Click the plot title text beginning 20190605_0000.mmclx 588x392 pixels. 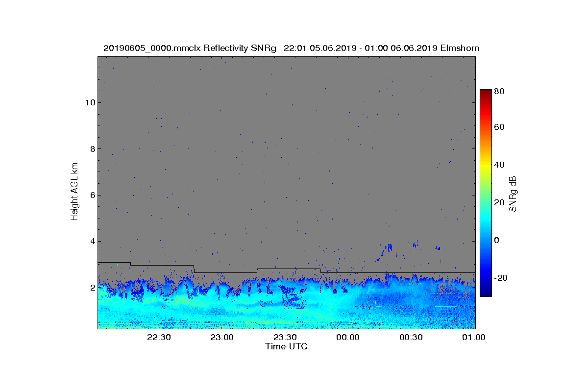click(x=291, y=48)
